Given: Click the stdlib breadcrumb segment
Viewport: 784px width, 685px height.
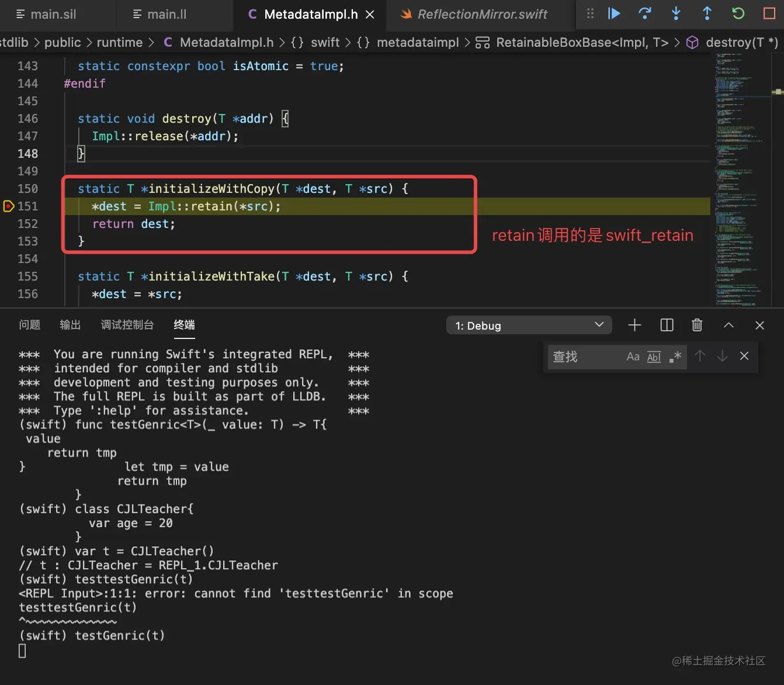Looking at the screenshot, I should [14, 43].
